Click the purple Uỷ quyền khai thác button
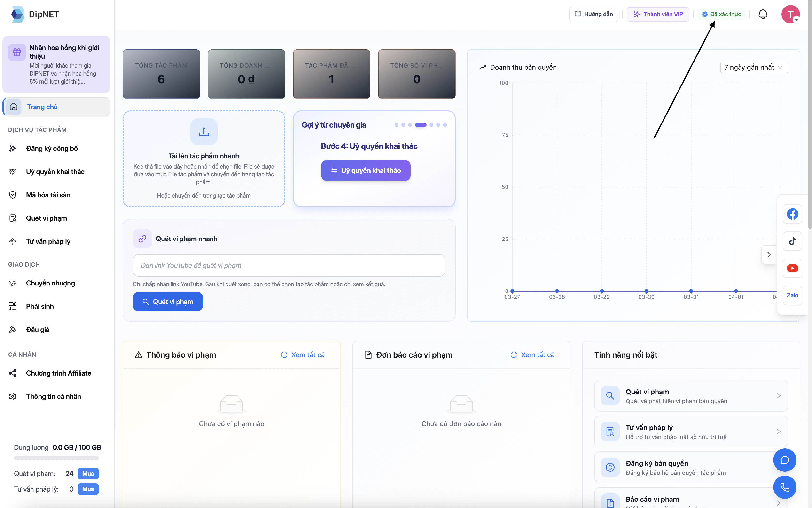This screenshot has height=508, width=812. pyautogui.click(x=366, y=170)
